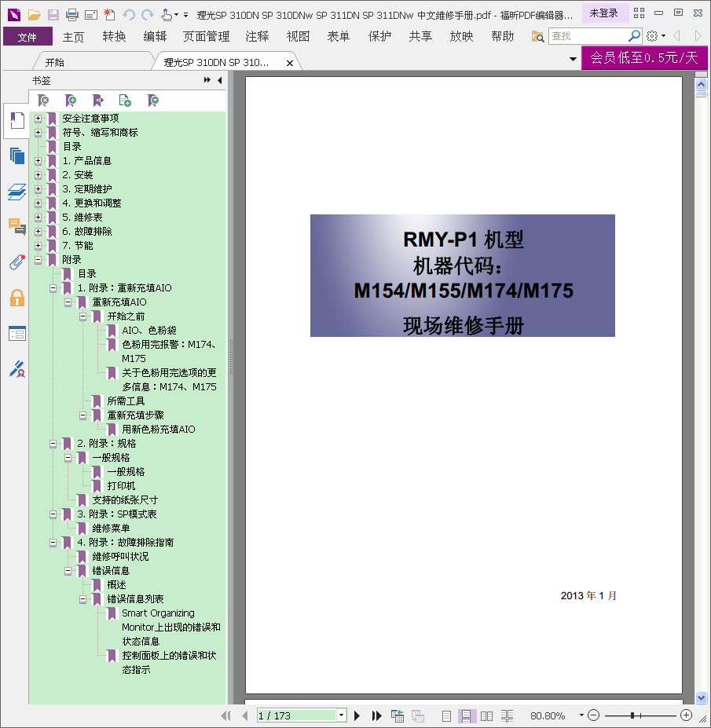Image resolution: width=711 pixels, height=728 pixels.
Task: Click the vertical scrollbar down arrow
Action: (702, 697)
